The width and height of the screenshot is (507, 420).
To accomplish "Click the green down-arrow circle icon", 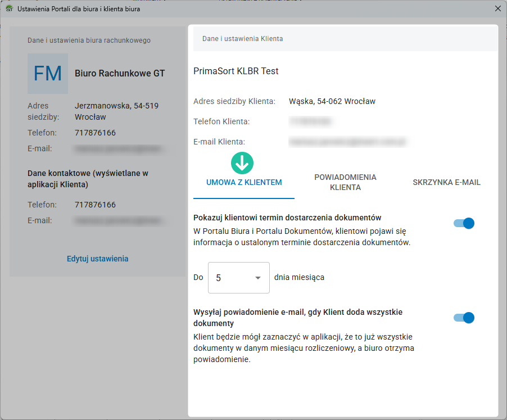I will click(x=242, y=163).
